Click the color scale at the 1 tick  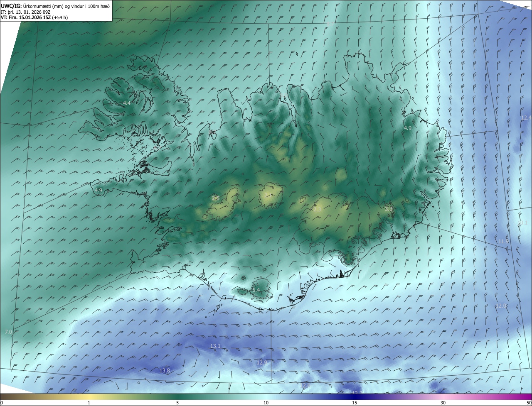point(89,403)
